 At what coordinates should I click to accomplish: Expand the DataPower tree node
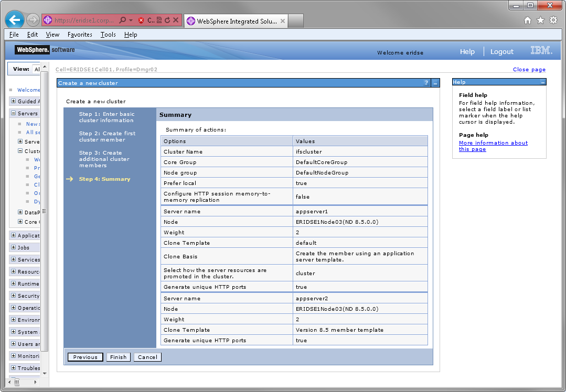(20, 212)
